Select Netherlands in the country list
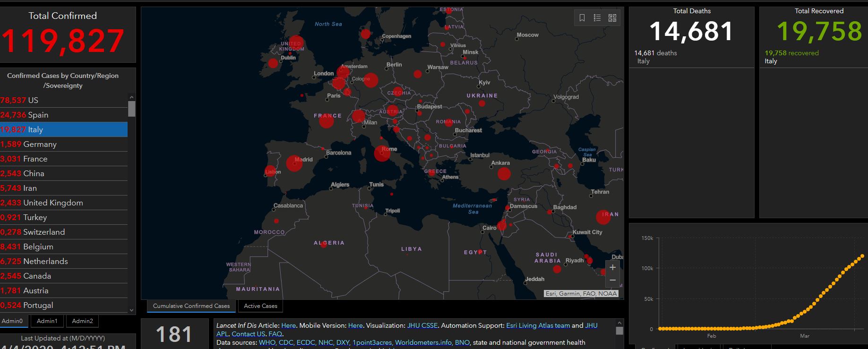Viewport: 868px width, 349px height. click(x=64, y=261)
